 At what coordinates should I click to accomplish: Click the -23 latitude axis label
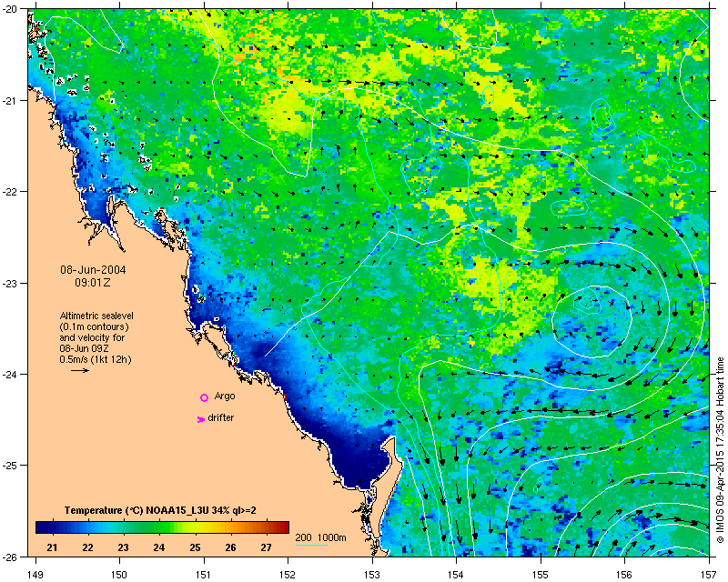click(x=10, y=283)
